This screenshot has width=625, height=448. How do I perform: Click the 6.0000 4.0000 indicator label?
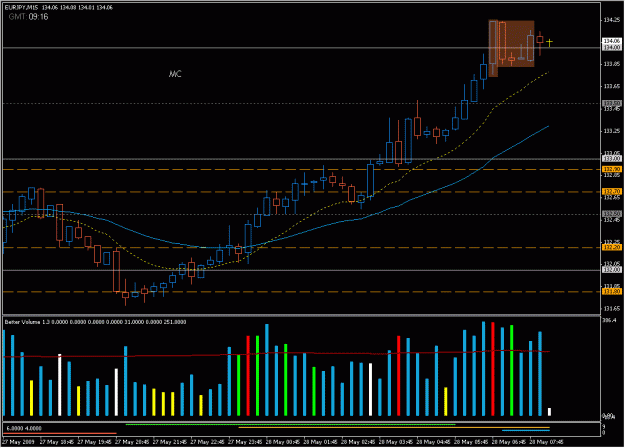(24, 428)
